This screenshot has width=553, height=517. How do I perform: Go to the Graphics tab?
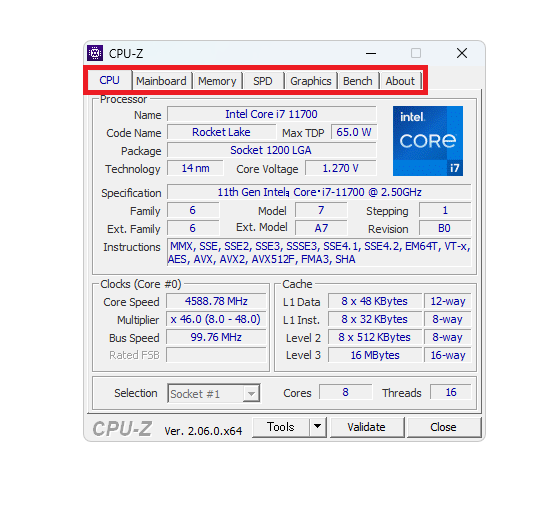point(311,81)
